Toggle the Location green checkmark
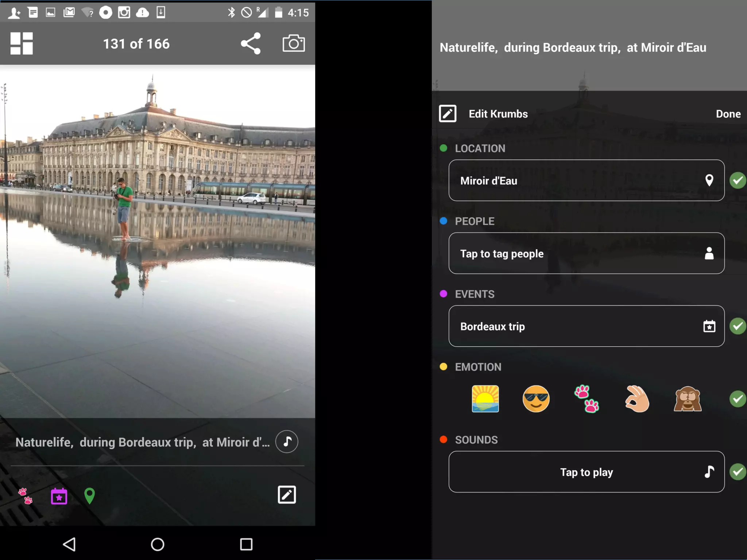The width and height of the screenshot is (747, 560). (738, 180)
